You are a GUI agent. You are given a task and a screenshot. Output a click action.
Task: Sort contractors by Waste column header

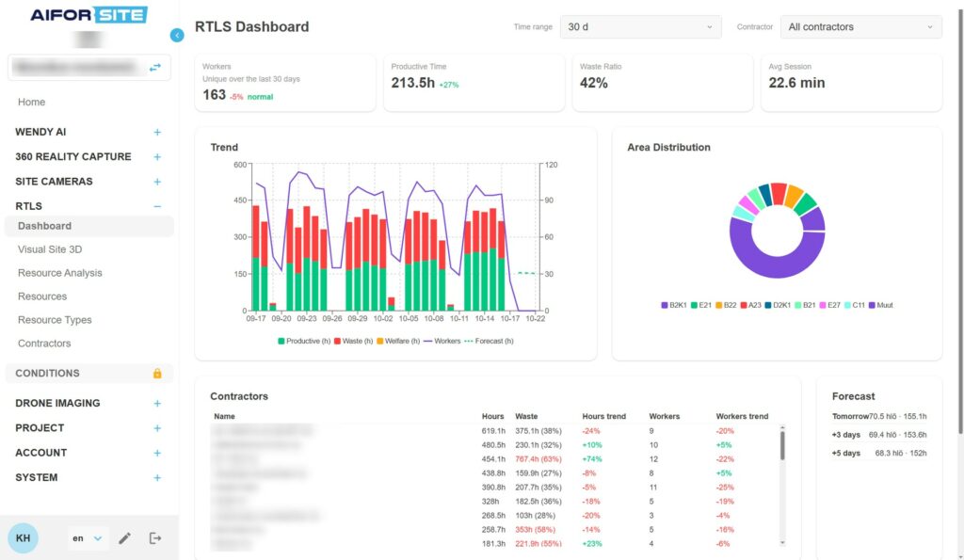[526, 417]
